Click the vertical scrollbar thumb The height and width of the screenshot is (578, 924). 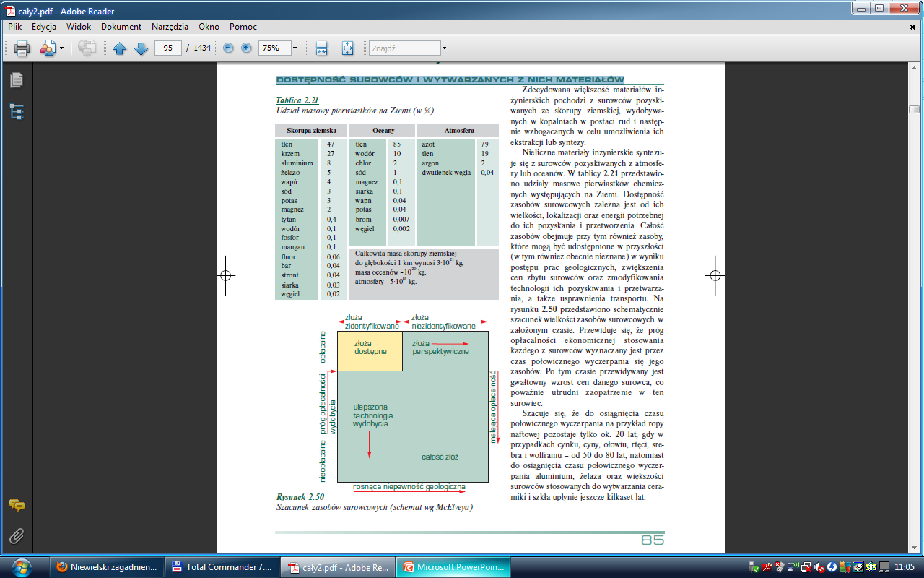tap(914, 110)
